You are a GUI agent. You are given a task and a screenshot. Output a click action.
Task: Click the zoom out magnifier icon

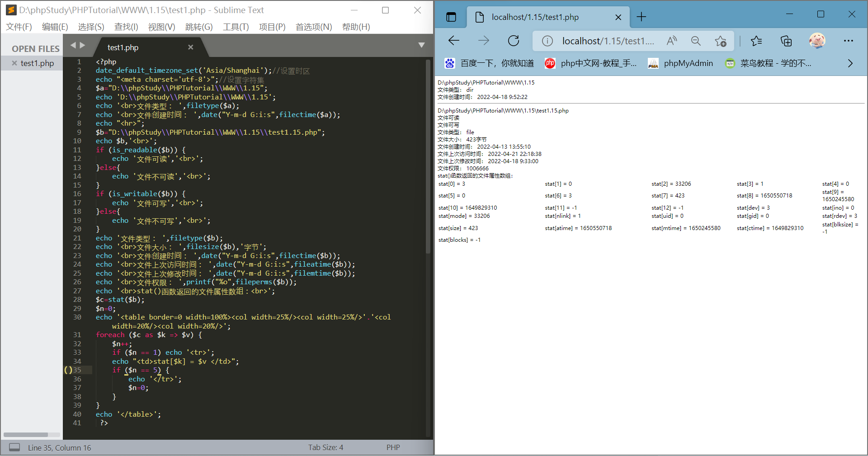pos(696,41)
